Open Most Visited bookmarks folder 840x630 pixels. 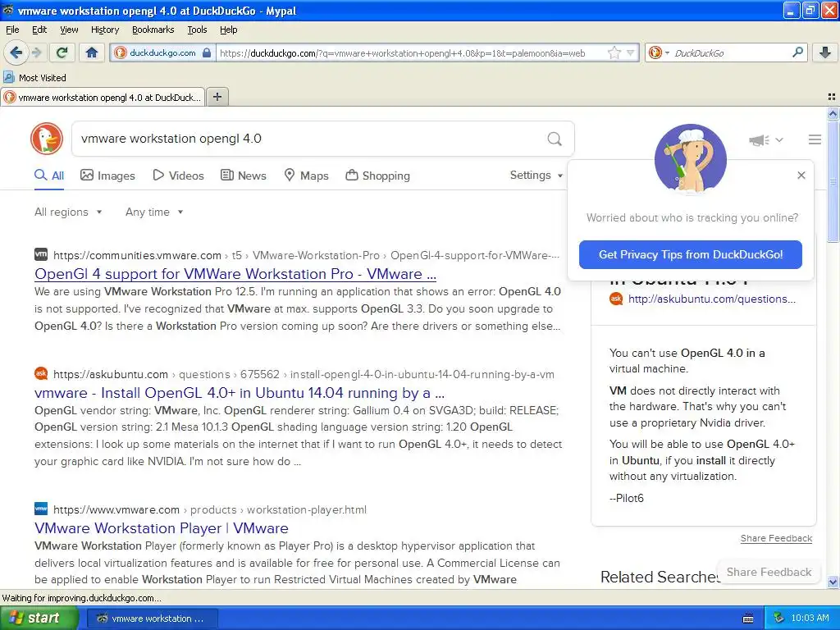(34, 77)
